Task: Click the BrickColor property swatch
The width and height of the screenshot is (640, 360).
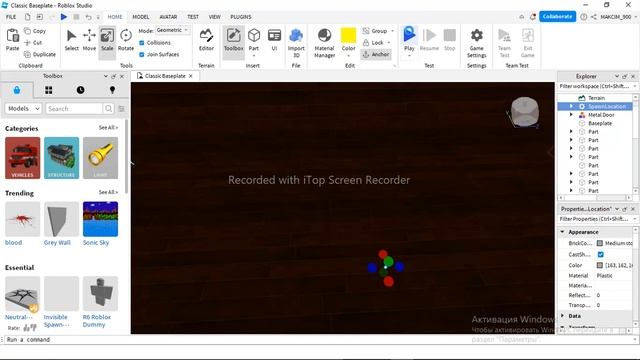Action: 600,243
